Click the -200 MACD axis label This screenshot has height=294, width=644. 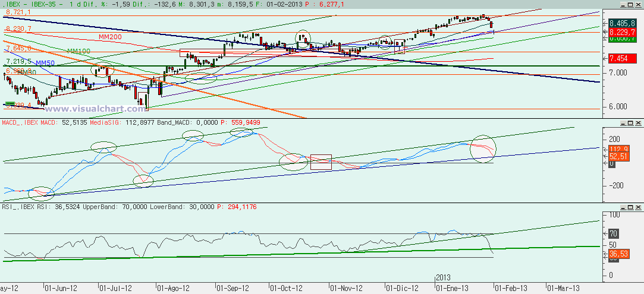pyautogui.click(x=617, y=186)
